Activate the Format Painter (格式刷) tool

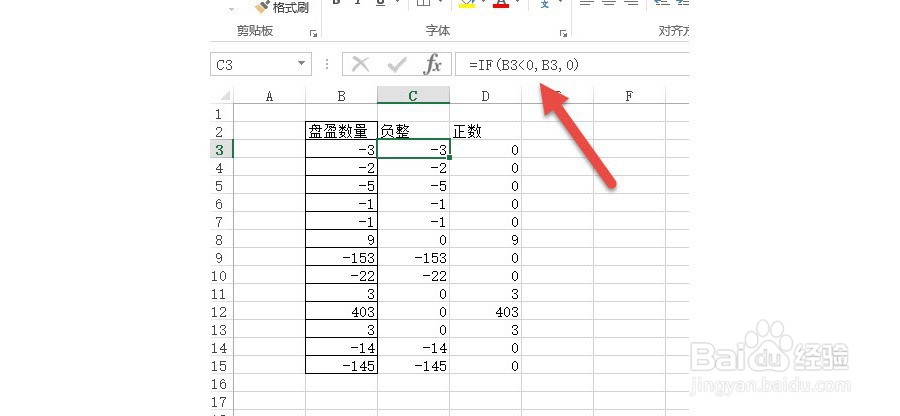tap(282, 7)
